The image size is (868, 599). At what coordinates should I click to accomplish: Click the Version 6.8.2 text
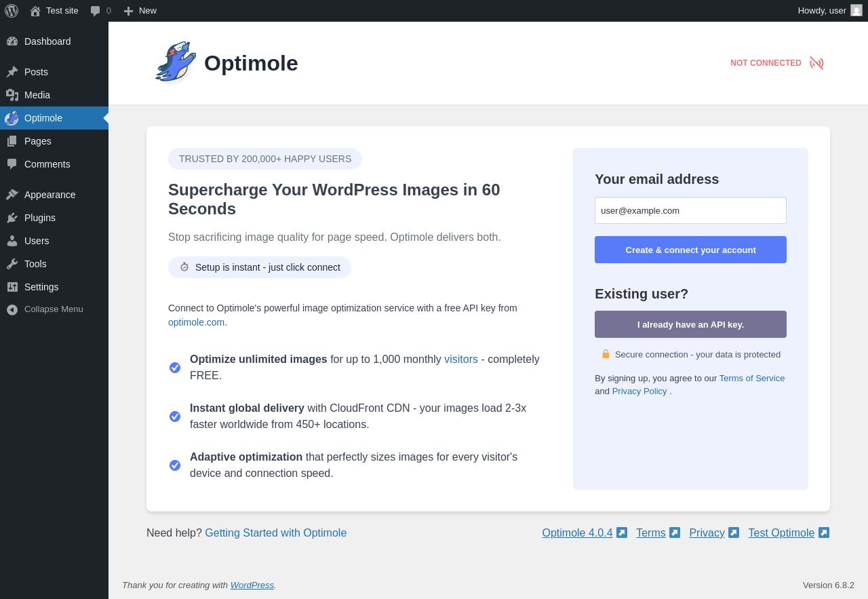tap(829, 585)
